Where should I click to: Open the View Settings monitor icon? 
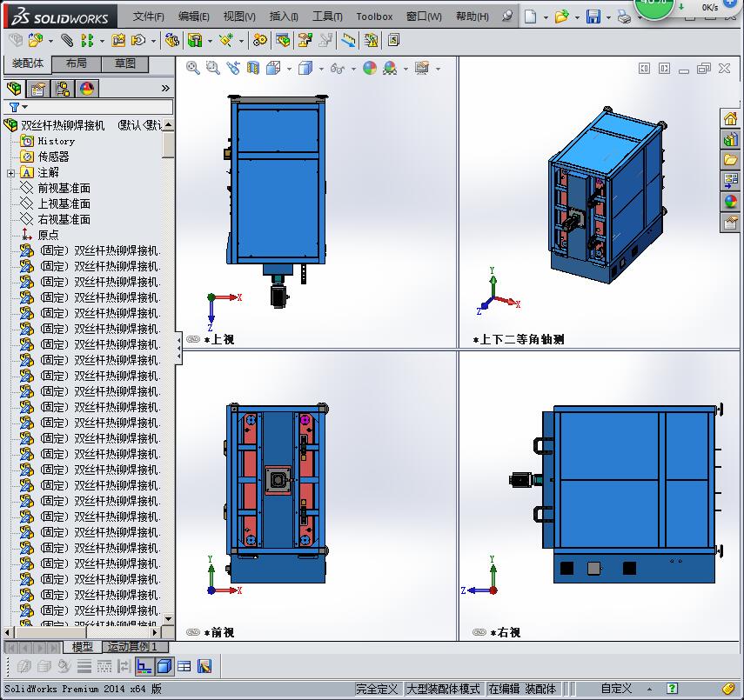click(422, 69)
